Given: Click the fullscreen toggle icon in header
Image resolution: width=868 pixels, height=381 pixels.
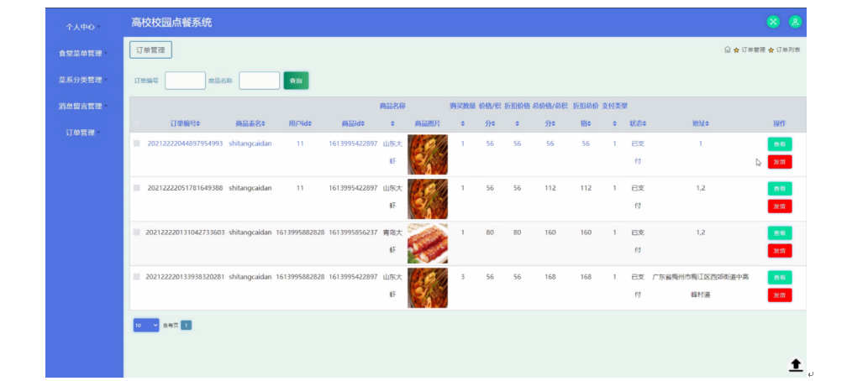Looking at the screenshot, I should (773, 22).
